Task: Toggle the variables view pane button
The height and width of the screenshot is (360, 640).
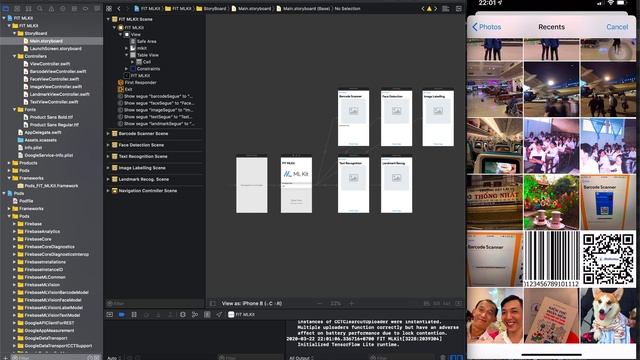Action: point(452,358)
